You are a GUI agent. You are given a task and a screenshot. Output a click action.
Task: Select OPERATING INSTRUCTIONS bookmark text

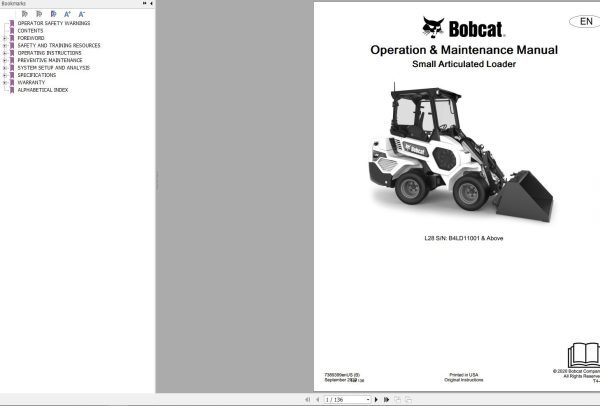pyautogui.click(x=49, y=53)
